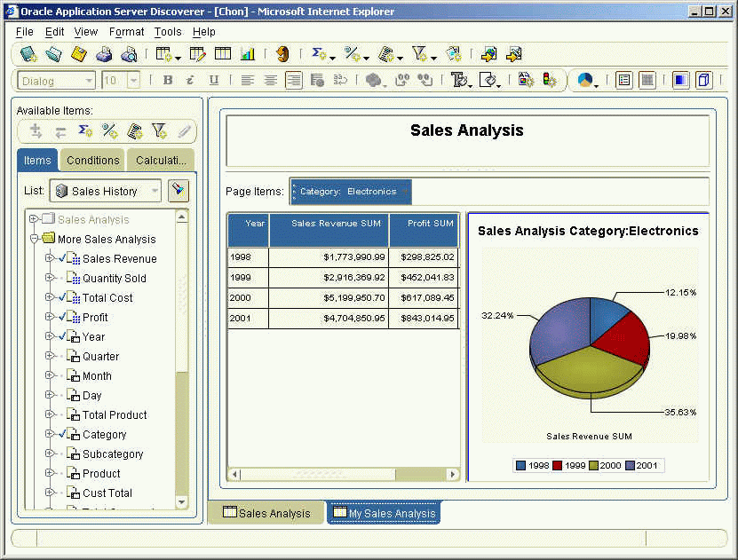
Task: Toggle the graph legend display button
Action: [623, 81]
